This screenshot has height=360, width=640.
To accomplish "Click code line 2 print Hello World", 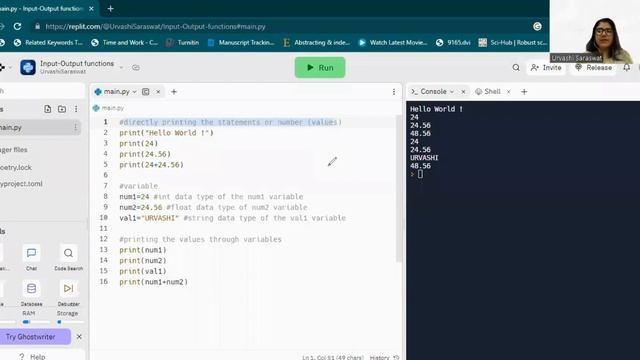I will [x=167, y=133].
